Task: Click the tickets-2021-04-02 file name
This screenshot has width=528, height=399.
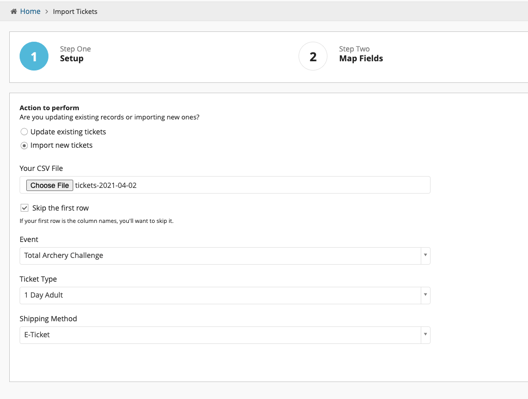Action: [x=106, y=185]
